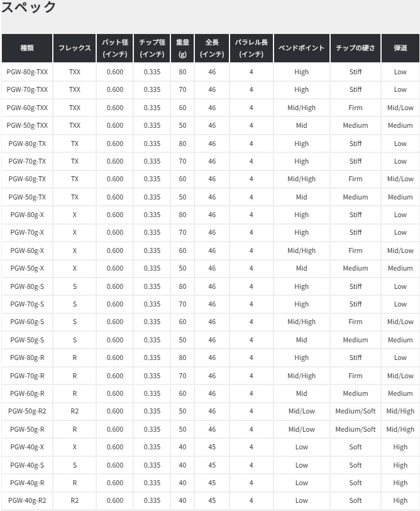The image size is (420, 511).
Task: Click the PGW-70g-R model name
Action: tap(27, 376)
